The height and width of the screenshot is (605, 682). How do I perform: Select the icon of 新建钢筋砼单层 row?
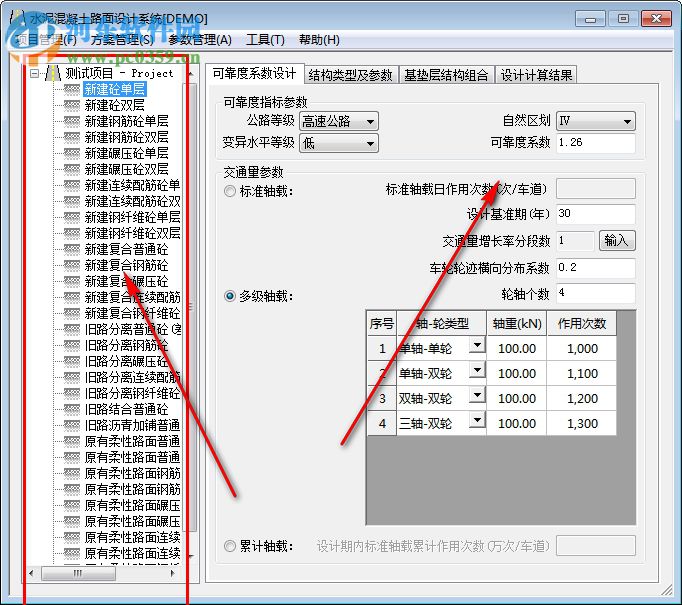(x=72, y=121)
